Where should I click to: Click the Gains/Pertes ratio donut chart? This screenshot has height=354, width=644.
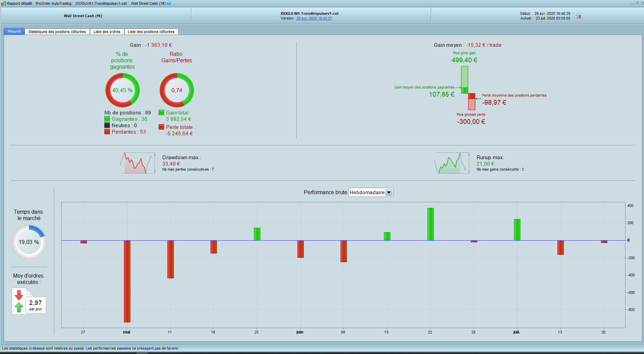pyautogui.click(x=176, y=90)
